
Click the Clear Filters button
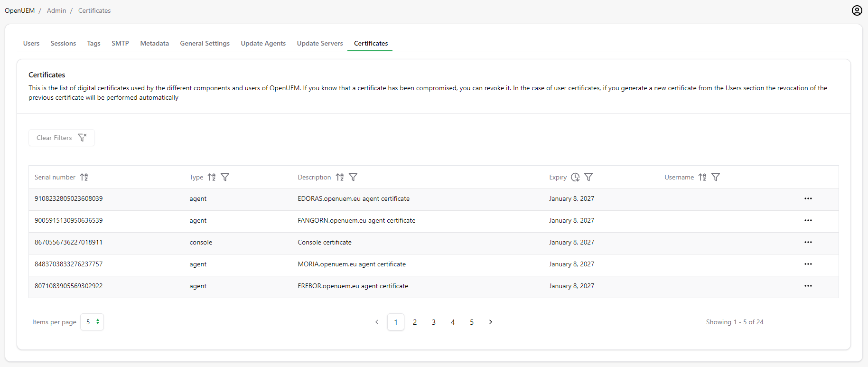point(62,138)
